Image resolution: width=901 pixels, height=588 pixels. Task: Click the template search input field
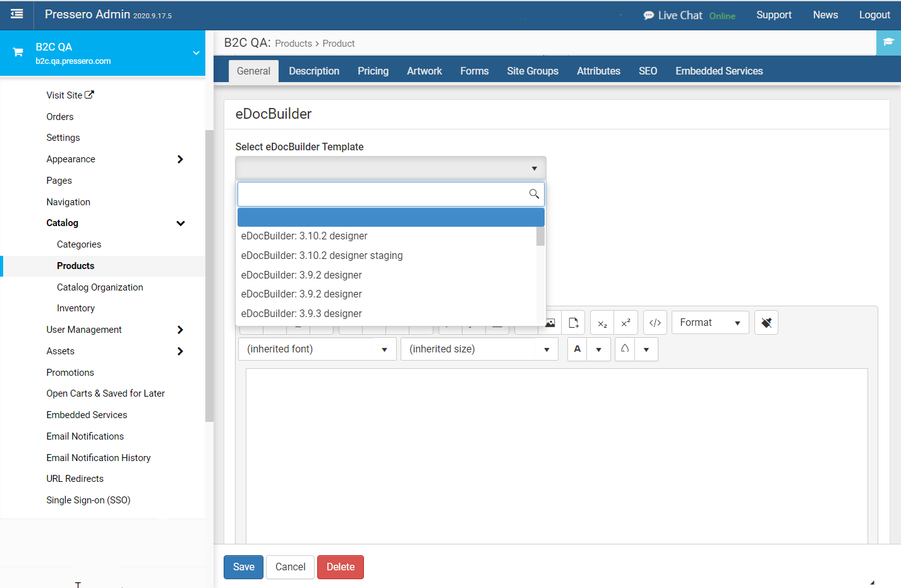pyautogui.click(x=390, y=194)
